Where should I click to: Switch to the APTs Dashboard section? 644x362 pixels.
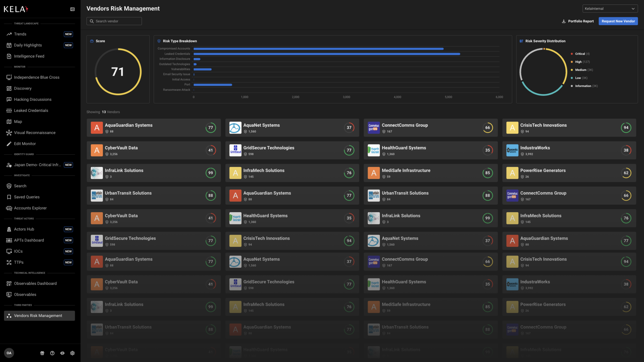[x=29, y=240]
